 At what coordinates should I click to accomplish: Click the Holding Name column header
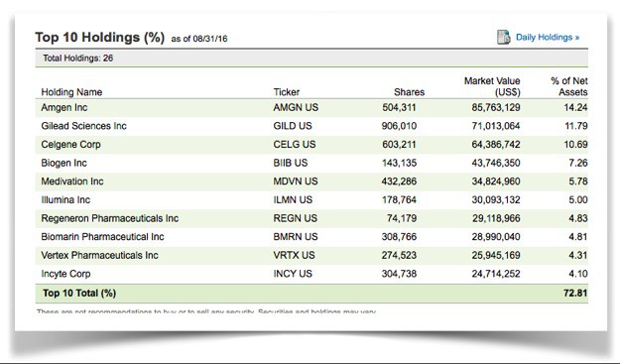pos(71,92)
